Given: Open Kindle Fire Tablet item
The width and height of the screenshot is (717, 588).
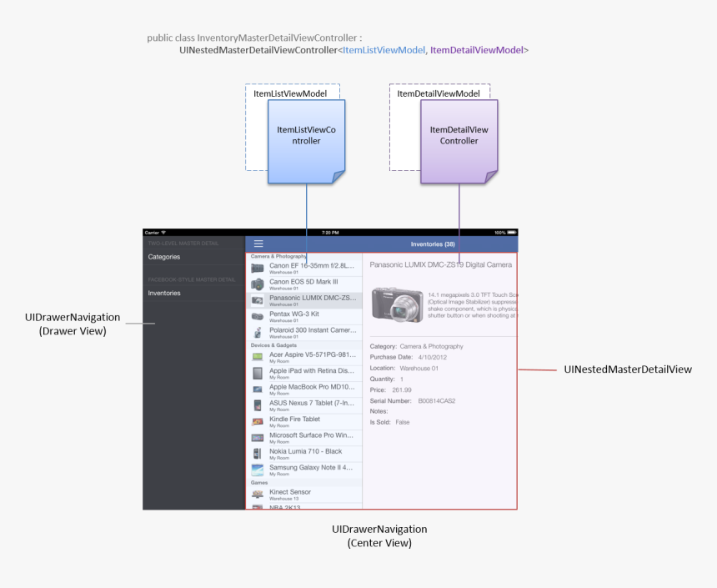Looking at the screenshot, I should coord(304,421).
